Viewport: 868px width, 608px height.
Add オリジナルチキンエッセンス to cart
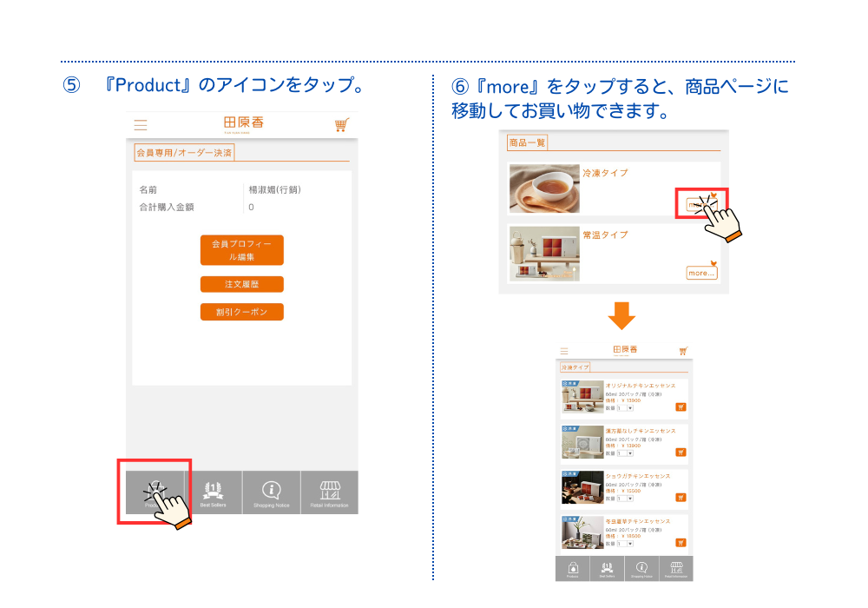coord(681,406)
